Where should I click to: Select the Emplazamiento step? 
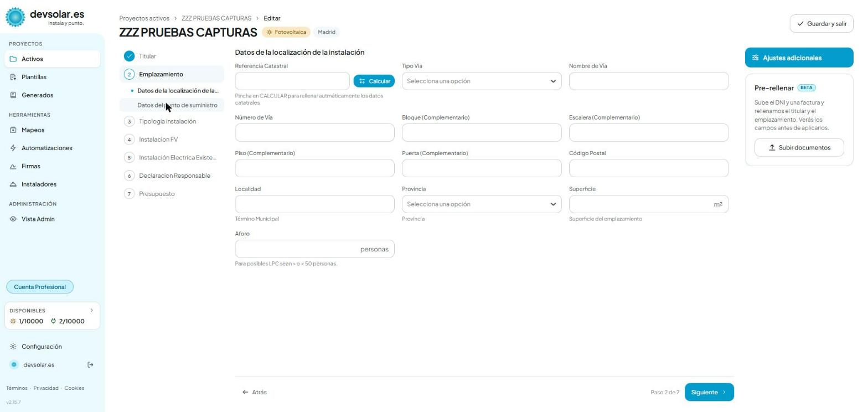click(172, 74)
